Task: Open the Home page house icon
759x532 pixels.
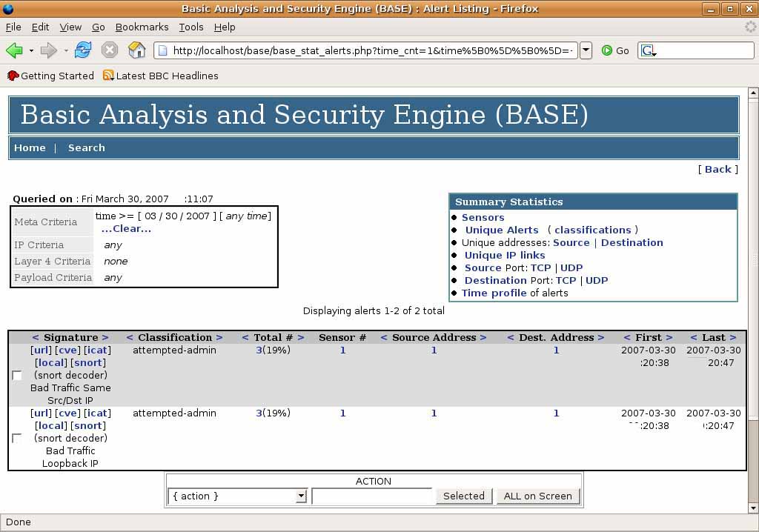Action: [137, 50]
